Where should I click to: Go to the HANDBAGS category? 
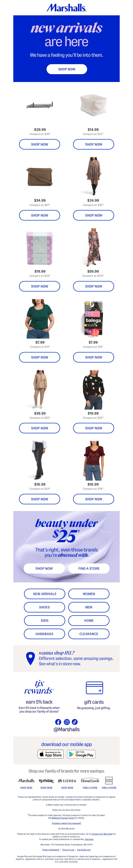click(x=45, y=634)
